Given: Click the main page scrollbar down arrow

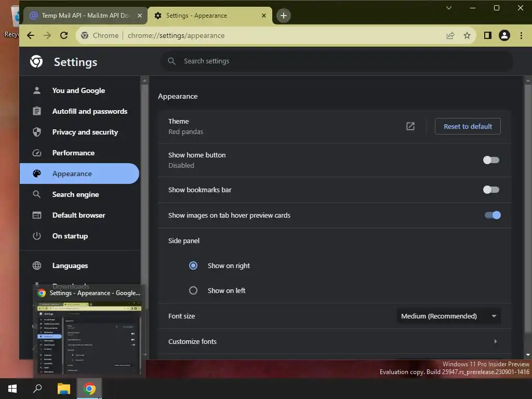Looking at the screenshot, I should pos(528,355).
